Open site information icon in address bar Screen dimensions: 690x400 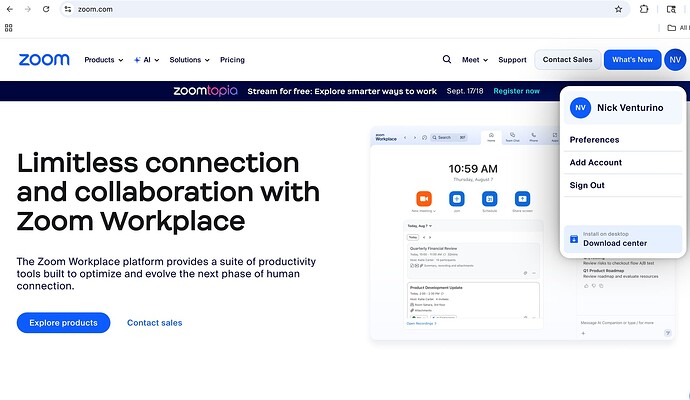(67, 9)
